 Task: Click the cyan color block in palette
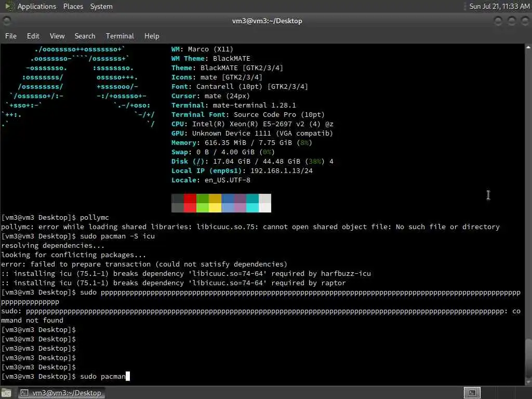[x=252, y=203]
